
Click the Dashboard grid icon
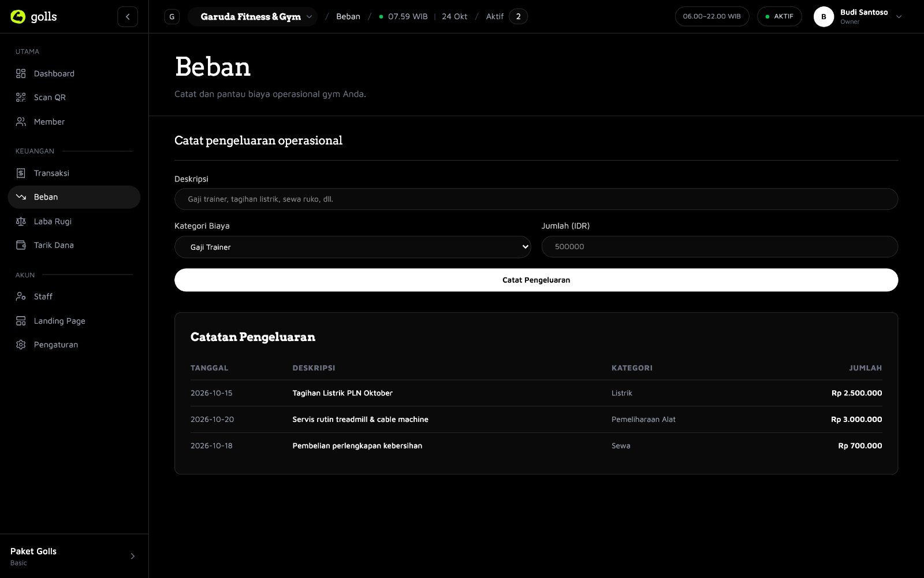pos(21,73)
